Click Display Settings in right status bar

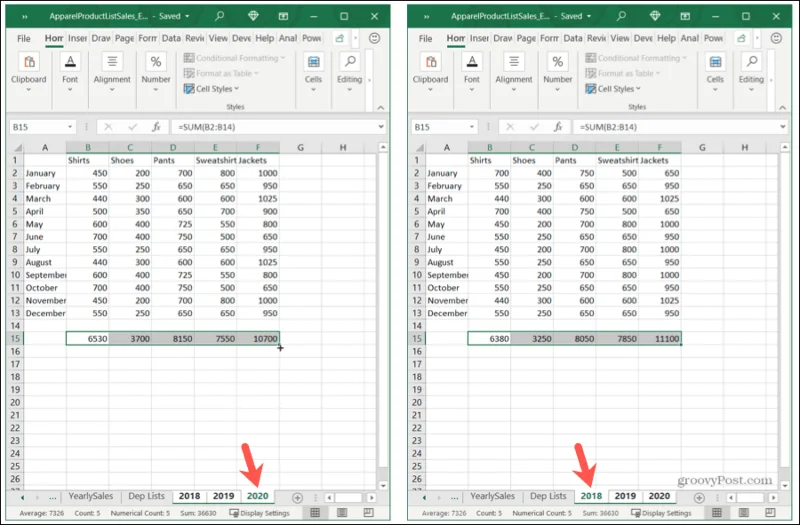(661, 513)
